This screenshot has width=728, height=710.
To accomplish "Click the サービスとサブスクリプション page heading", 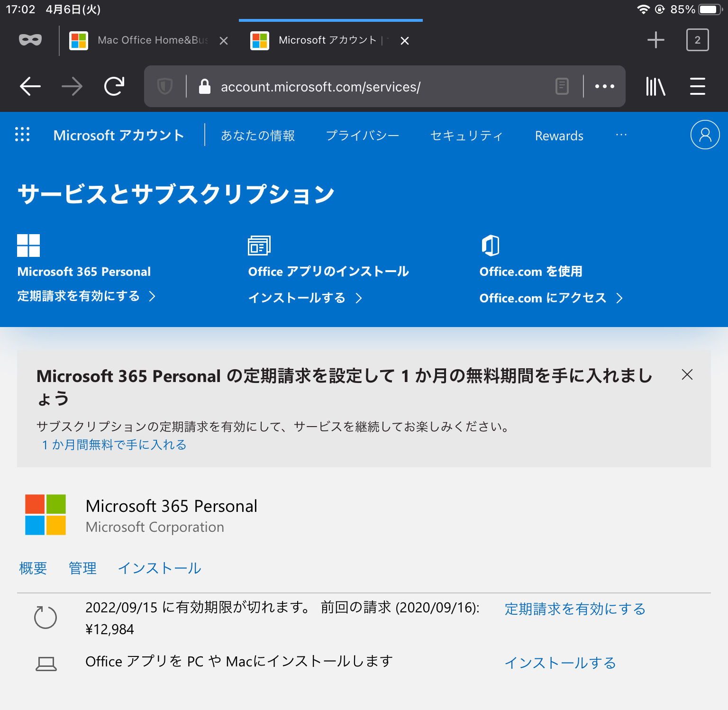I will (176, 194).
